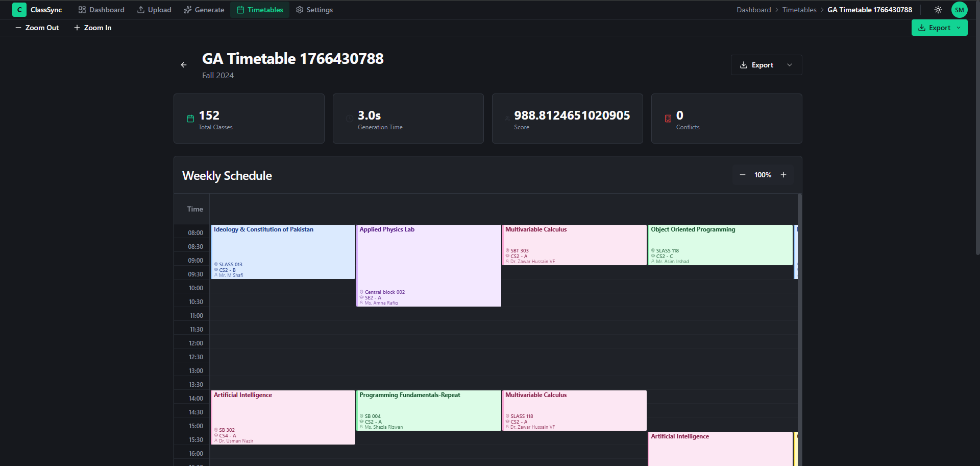
Task: Open the Upload nav item
Action: coord(154,10)
